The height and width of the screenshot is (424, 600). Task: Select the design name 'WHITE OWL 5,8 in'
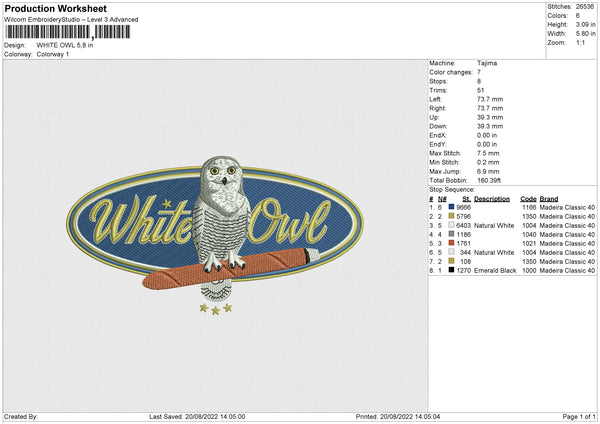65,45
